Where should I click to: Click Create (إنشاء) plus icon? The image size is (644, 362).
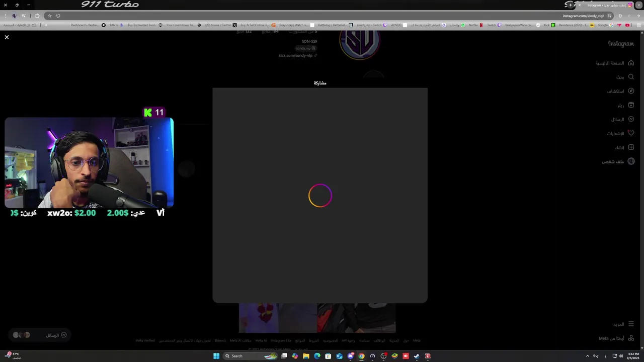[x=631, y=147]
